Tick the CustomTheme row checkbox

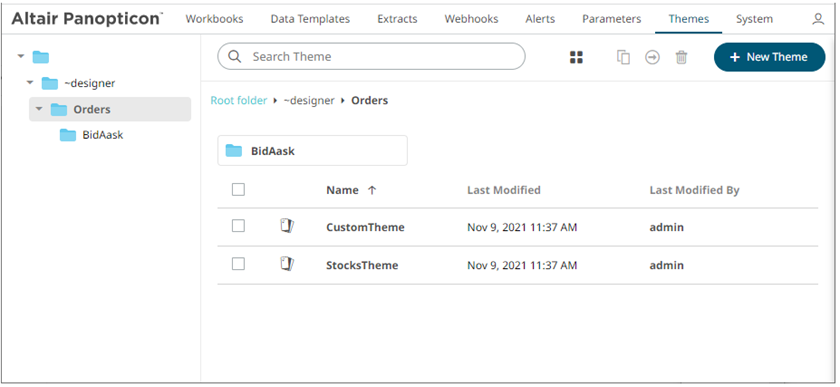pos(238,226)
